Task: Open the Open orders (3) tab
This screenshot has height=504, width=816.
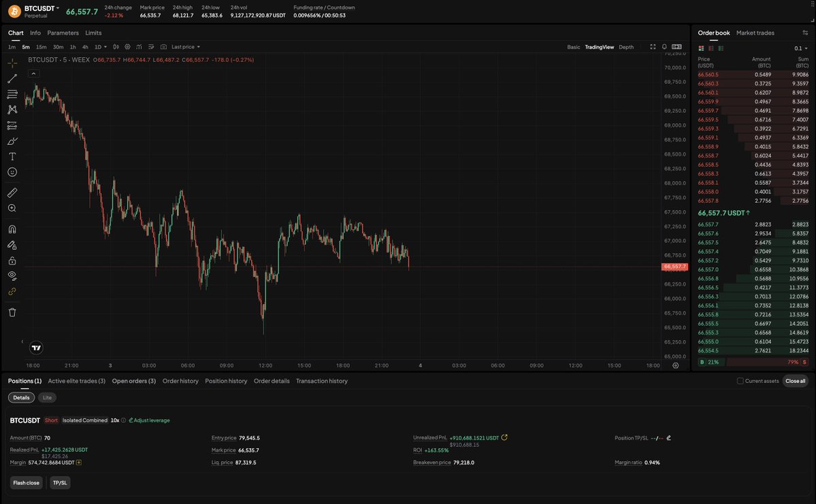Action: 134,381
